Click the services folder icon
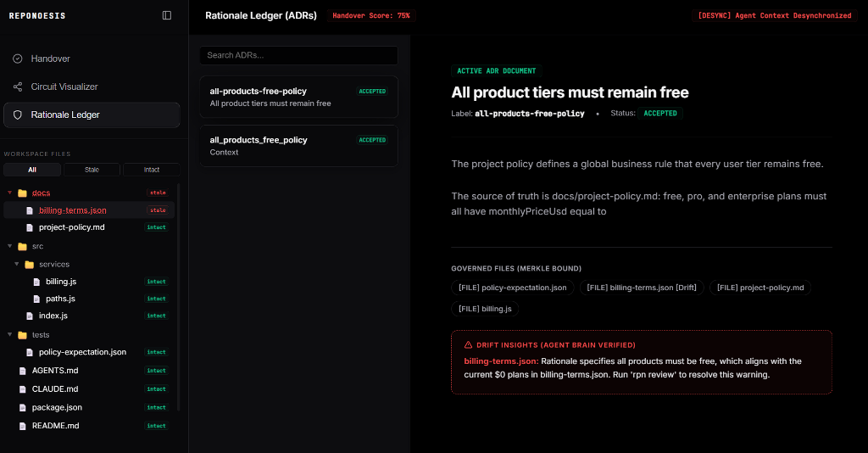This screenshot has height=453, width=868. 30,265
